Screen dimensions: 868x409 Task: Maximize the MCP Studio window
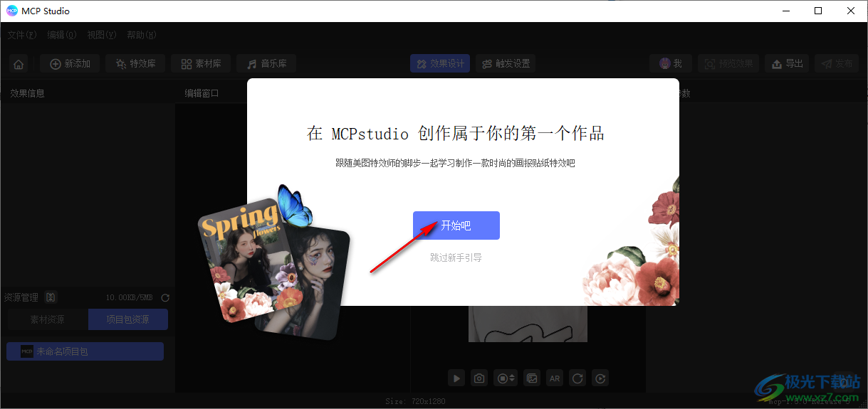click(819, 11)
